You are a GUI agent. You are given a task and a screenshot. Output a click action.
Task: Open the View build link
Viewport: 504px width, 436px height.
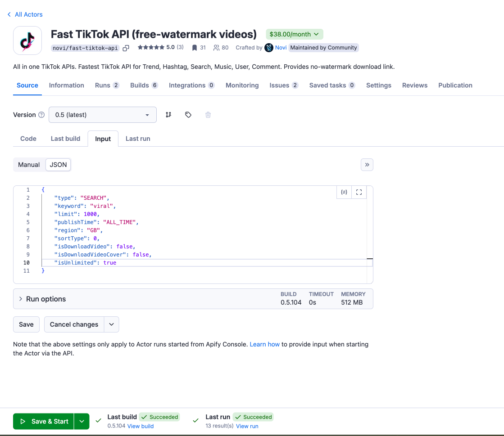[141, 426]
